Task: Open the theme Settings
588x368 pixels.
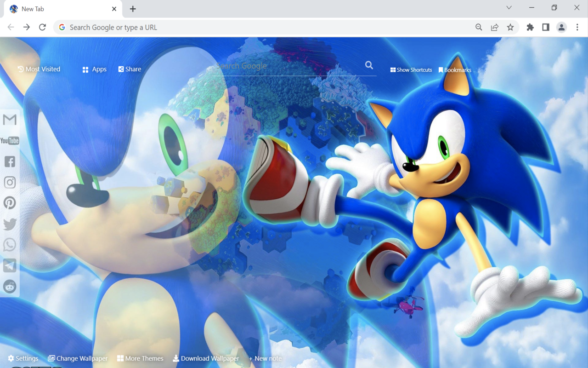Action: [x=23, y=358]
